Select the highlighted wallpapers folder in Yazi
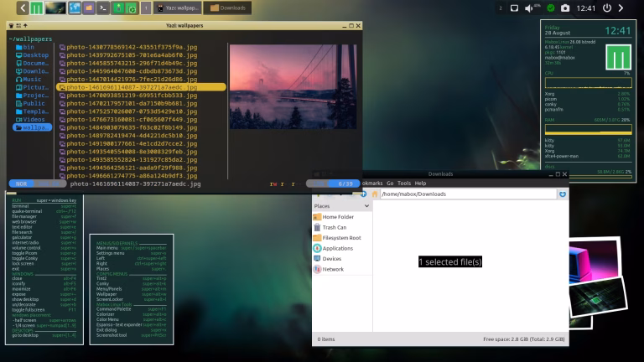The height and width of the screenshot is (362, 644). tap(32, 127)
